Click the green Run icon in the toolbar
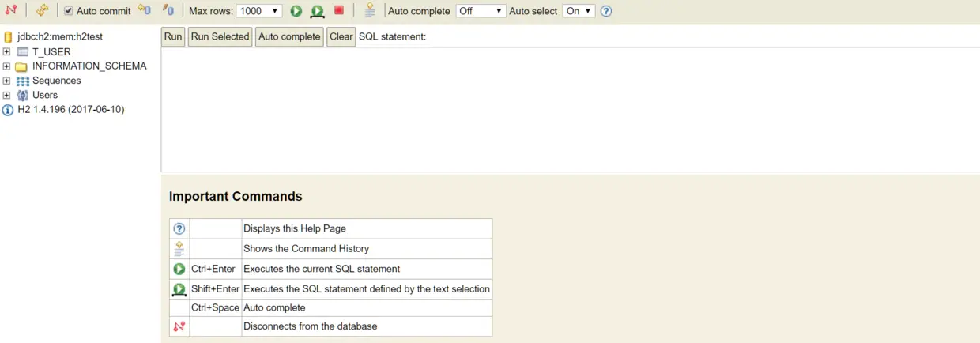980x343 pixels. coord(296,11)
